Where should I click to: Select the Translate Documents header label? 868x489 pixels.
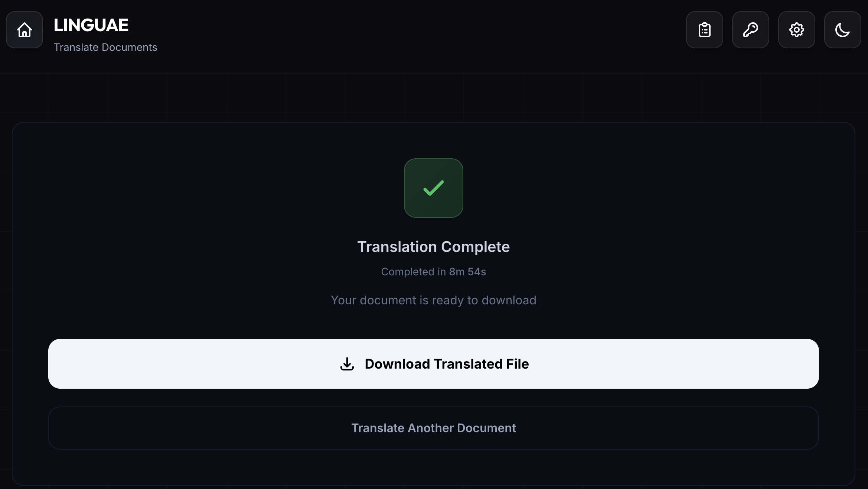(x=105, y=47)
